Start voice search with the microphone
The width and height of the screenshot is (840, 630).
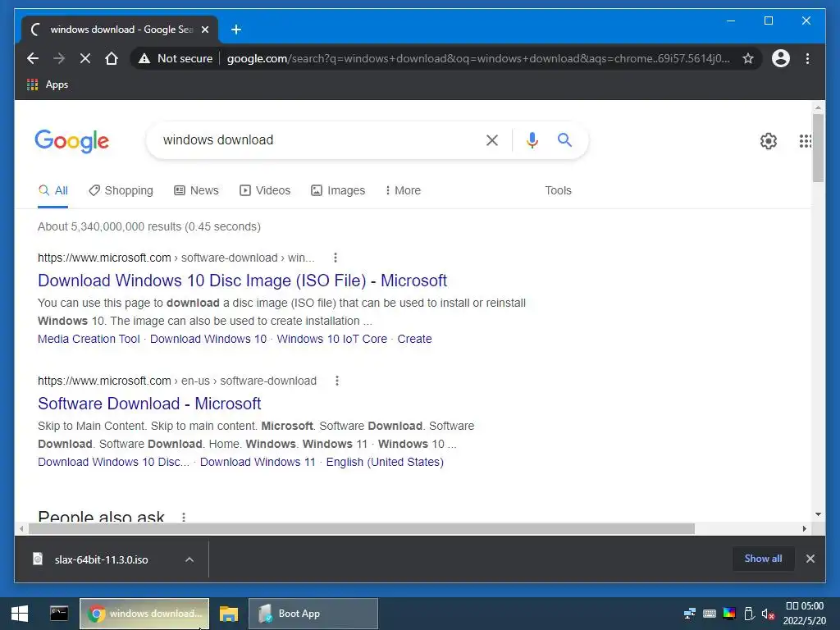[532, 140]
